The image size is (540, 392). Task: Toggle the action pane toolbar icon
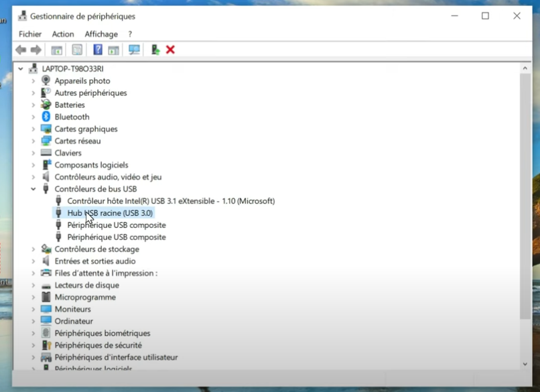pyautogui.click(x=113, y=50)
